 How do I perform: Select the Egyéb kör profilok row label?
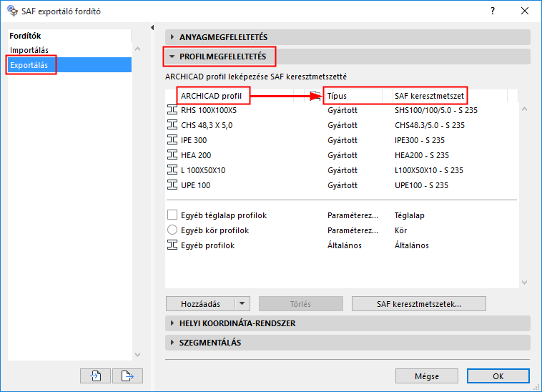215,230
